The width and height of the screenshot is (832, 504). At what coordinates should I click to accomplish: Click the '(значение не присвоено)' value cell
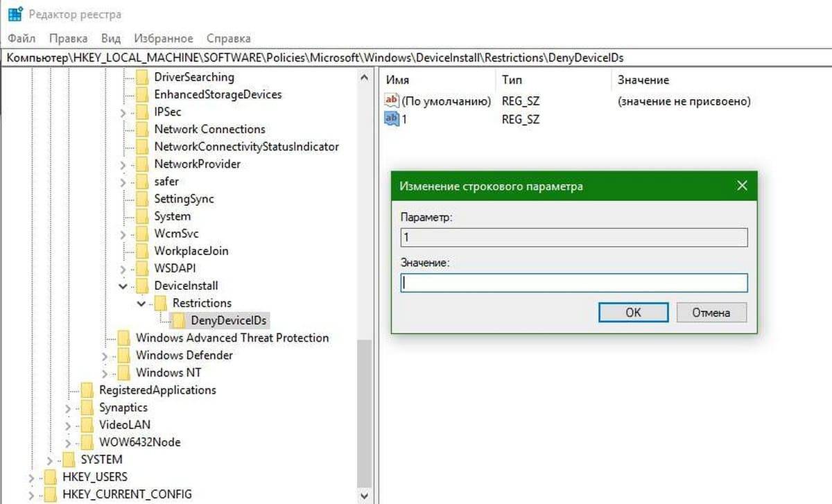[x=684, y=101]
